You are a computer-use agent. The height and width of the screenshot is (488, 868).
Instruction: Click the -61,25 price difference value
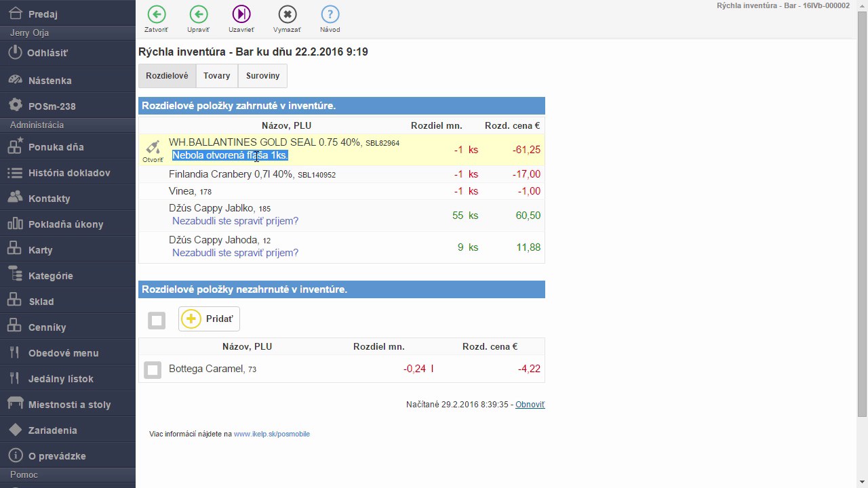[x=526, y=150]
